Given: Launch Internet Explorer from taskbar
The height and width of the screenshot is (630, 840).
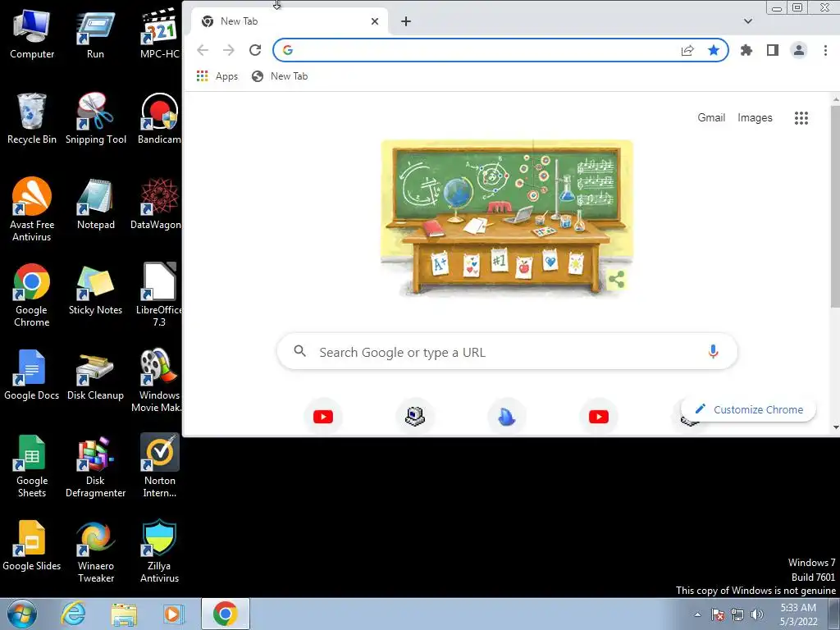Looking at the screenshot, I should 73,614.
